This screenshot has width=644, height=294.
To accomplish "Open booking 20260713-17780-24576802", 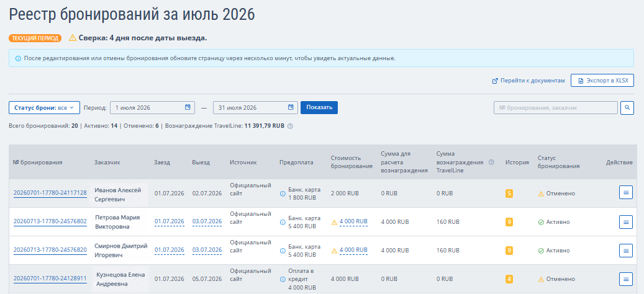I will click(50, 222).
